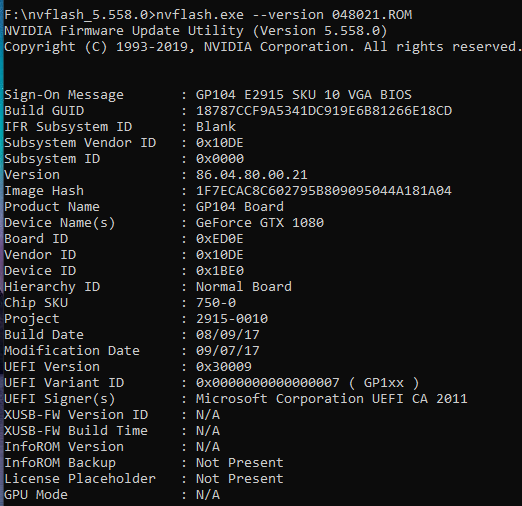Click Board ID value 0xED0E
Screen dimensions: 522x506
[220, 239]
